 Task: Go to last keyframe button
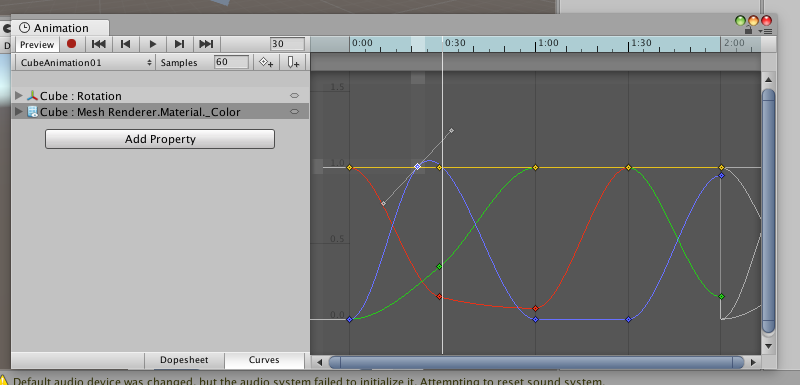tap(206, 44)
